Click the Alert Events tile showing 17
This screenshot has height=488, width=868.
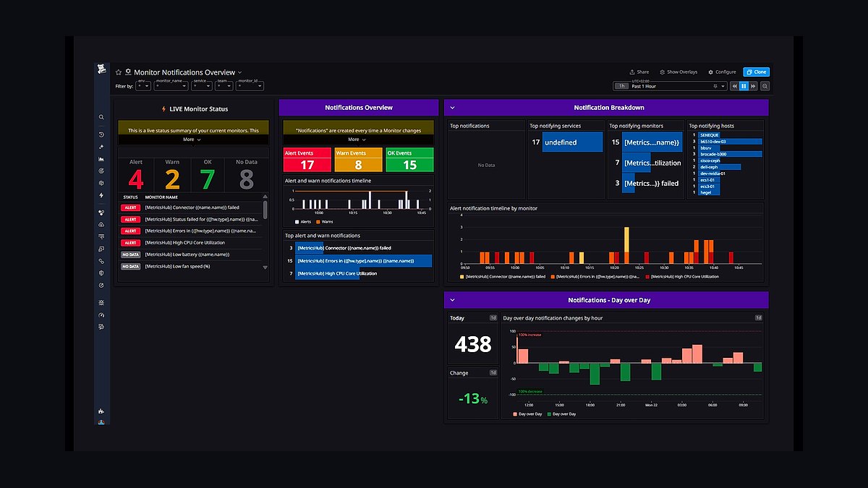pyautogui.click(x=307, y=160)
